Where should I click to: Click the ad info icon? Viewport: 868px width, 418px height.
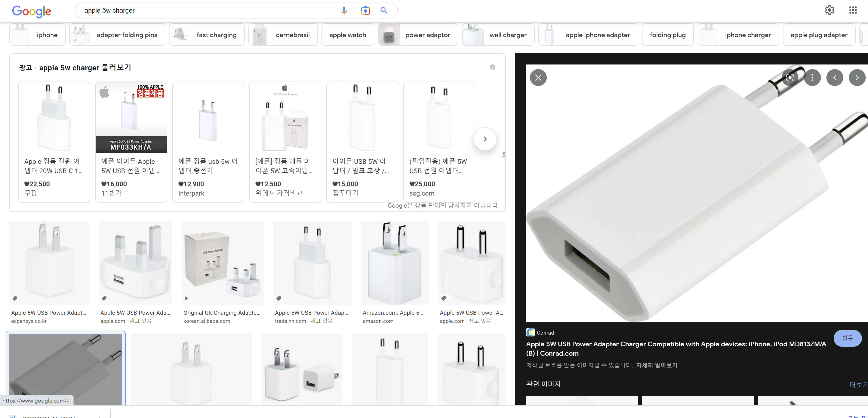click(492, 67)
